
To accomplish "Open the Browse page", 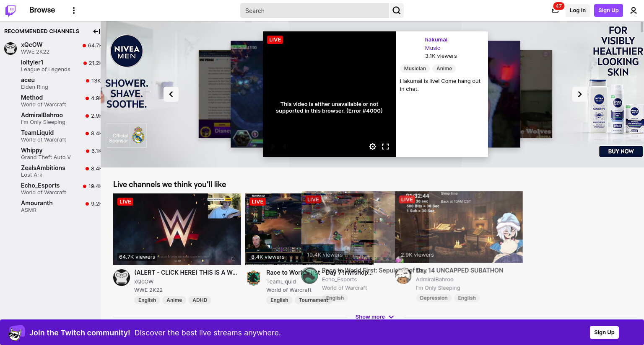I will (42, 10).
